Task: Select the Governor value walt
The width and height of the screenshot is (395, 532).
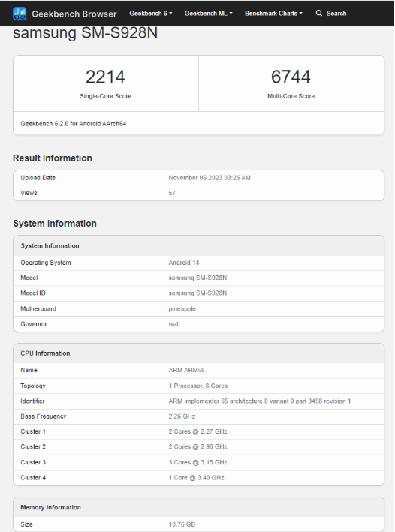Action: (174, 324)
